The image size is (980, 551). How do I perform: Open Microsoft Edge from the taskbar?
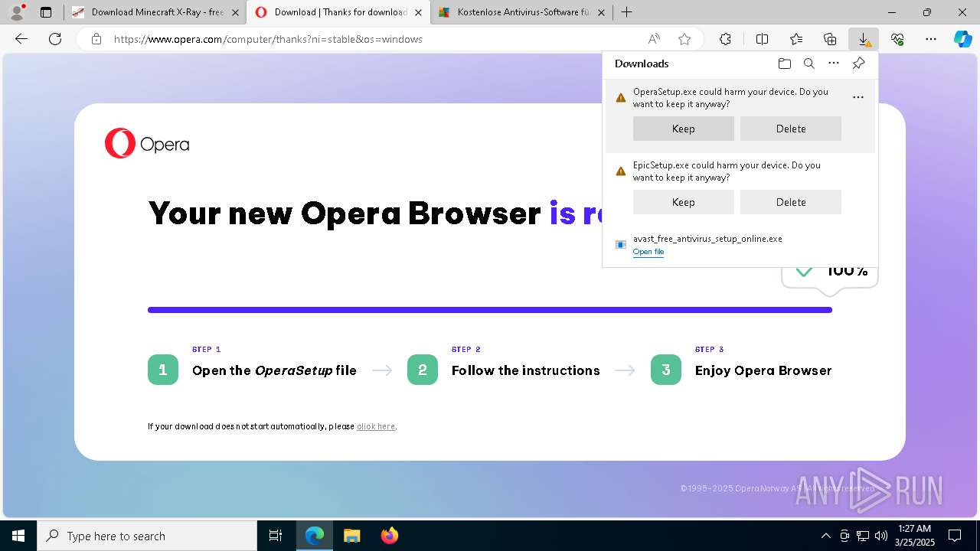(x=315, y=536)
